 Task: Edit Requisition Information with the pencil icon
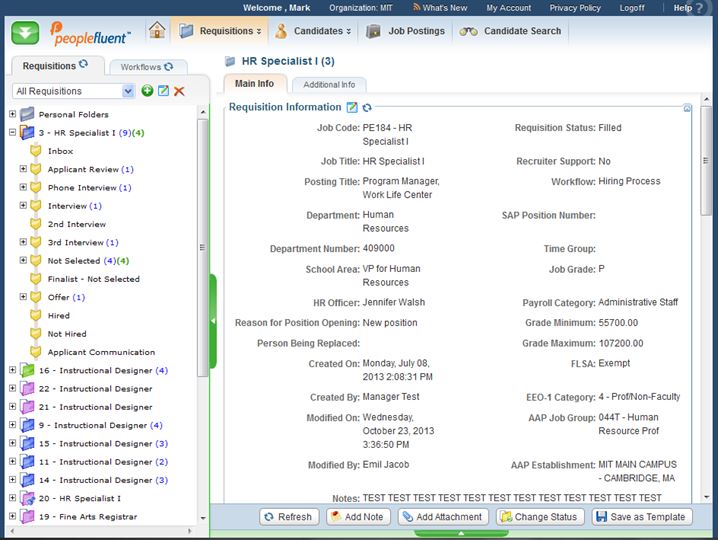click(x=352, y=107)
